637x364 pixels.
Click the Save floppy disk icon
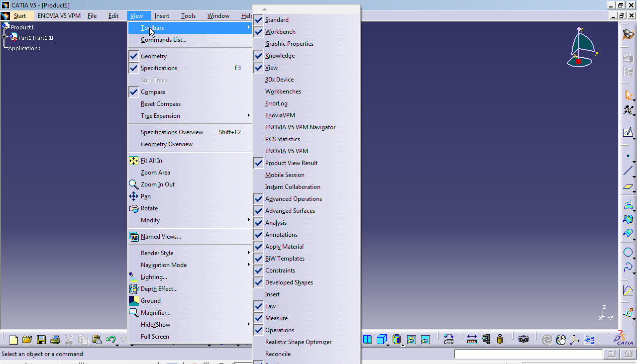41,340
